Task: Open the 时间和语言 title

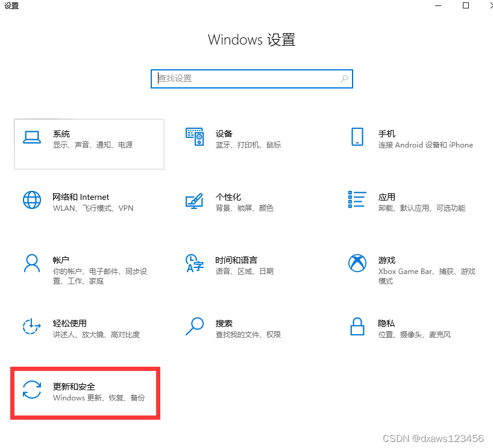Action: [236, 260]
